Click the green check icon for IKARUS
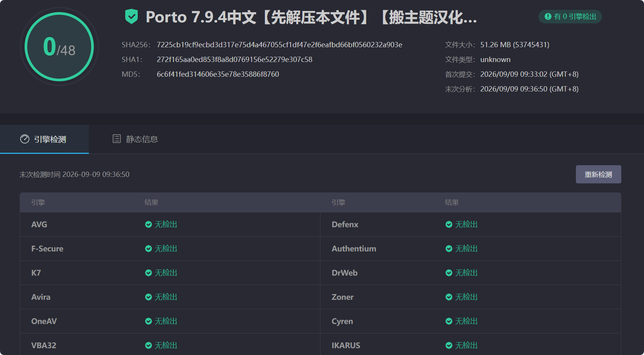This screenshot has width=644, height=355. coord(449,346)
